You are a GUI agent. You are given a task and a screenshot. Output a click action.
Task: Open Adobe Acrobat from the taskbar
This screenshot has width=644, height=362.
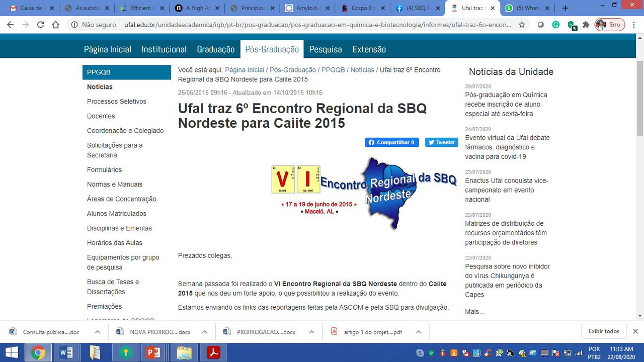click(x=213, y=352)
